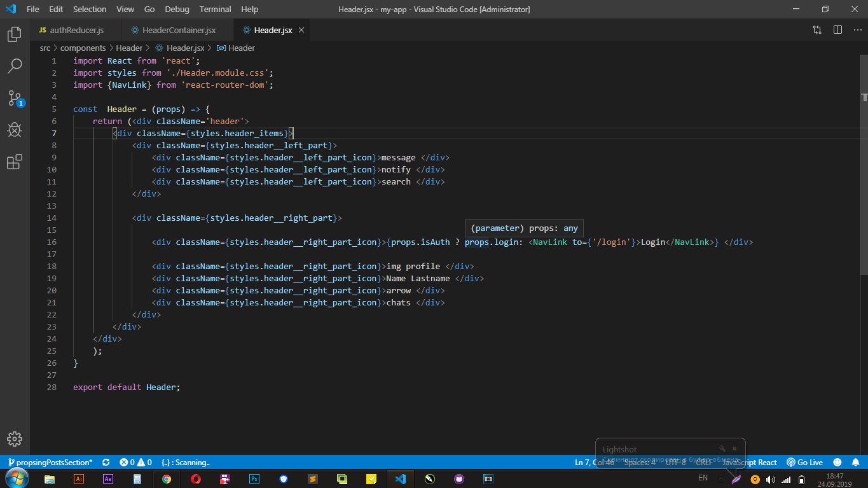Image resolution: width=868 pixels, height=488 pixels.
Task: Open the Explorer view in activity bar
Action: coord(14,34)
